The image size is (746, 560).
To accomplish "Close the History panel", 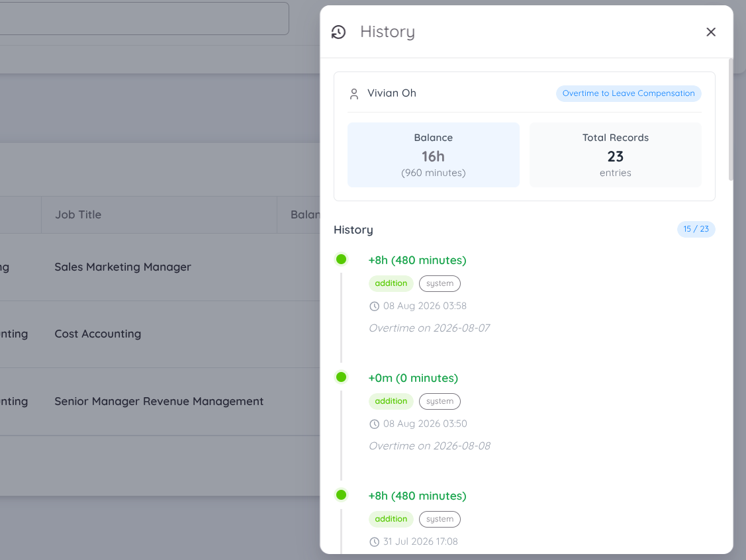I will pyautogui.click(x=711, y=32).
